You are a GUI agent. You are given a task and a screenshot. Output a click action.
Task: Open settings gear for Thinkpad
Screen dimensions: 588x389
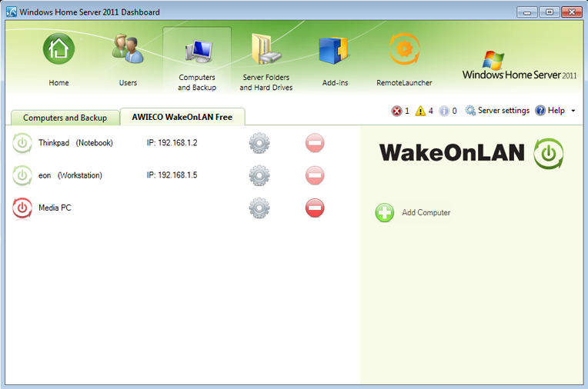(259, 143)
